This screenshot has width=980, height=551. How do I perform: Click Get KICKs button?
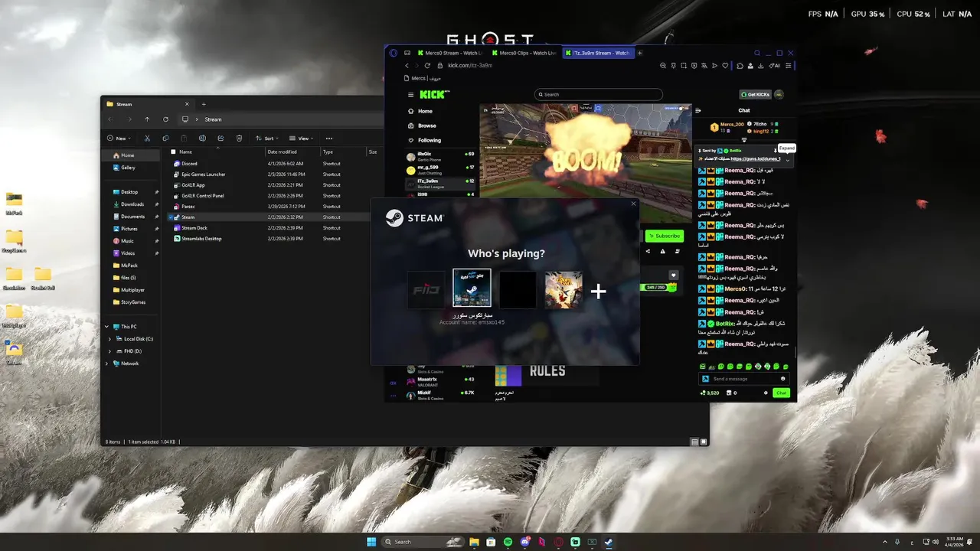tap(754, 94)
